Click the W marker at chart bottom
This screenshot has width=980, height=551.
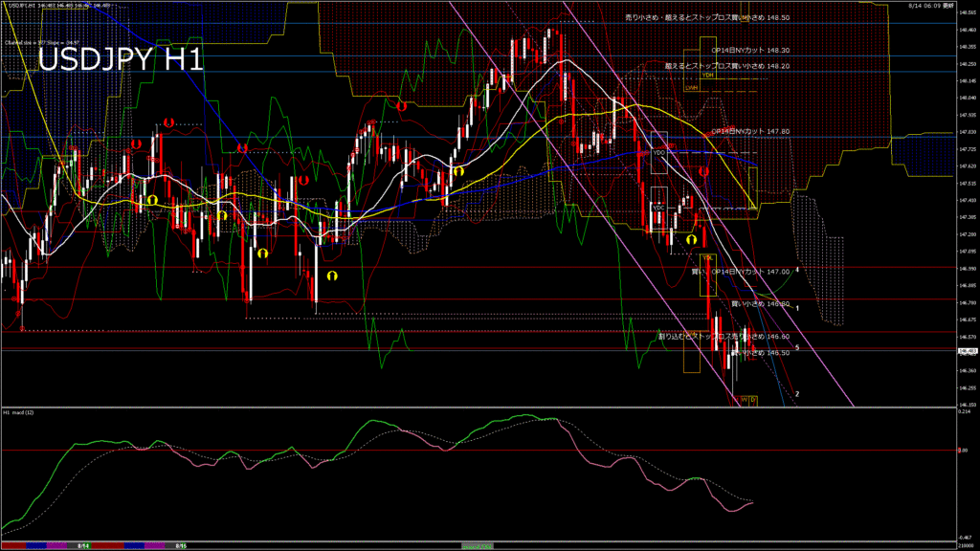(743, 399)
